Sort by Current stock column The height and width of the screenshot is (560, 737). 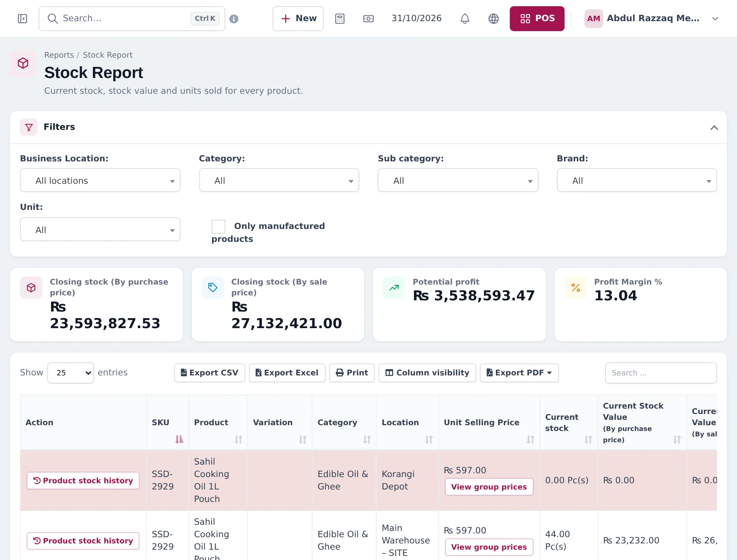click(588, 439)
